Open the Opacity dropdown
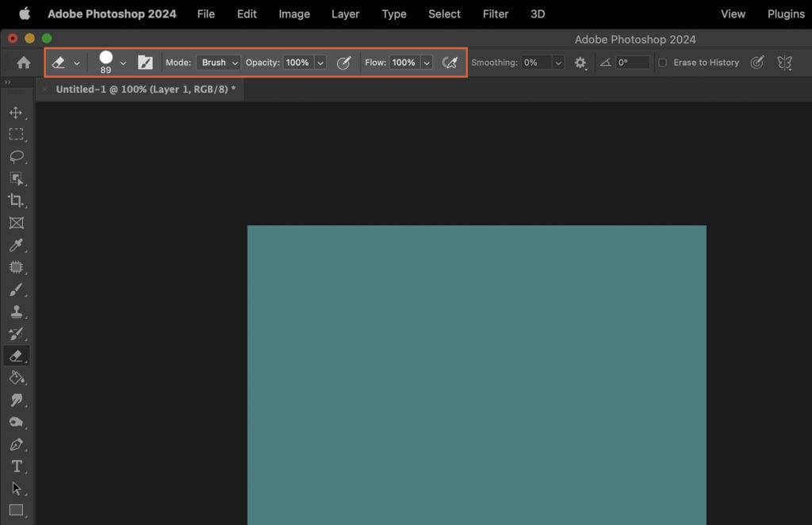This screenshot has width=812, height=525. click(x=320, y=62)
